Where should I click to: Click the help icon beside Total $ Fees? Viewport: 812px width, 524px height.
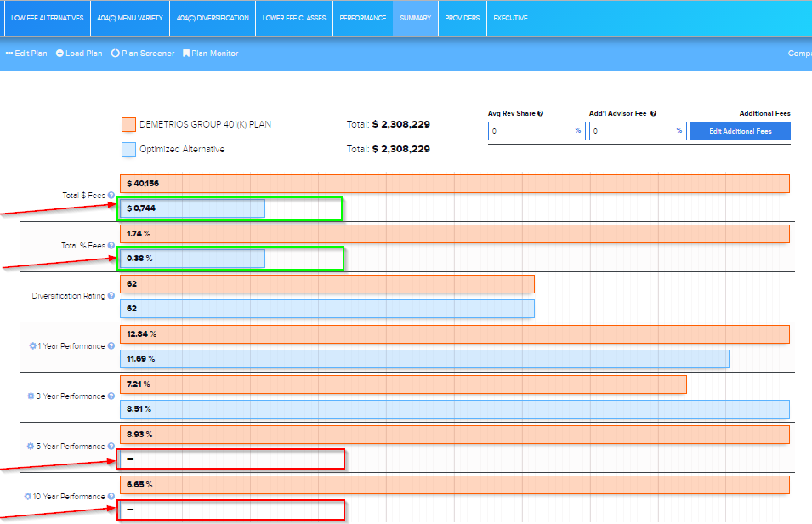point(111,196)
